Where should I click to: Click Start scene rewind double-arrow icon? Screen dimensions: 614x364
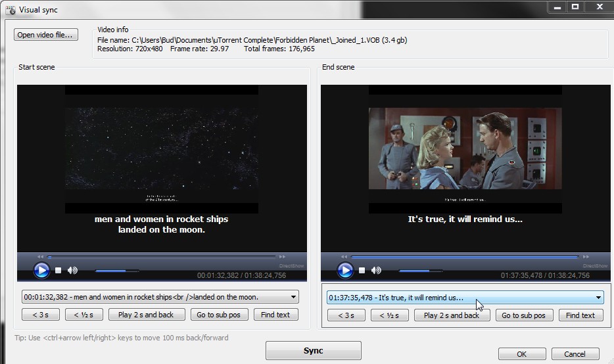pyautogui.click(x=40, y=257)
